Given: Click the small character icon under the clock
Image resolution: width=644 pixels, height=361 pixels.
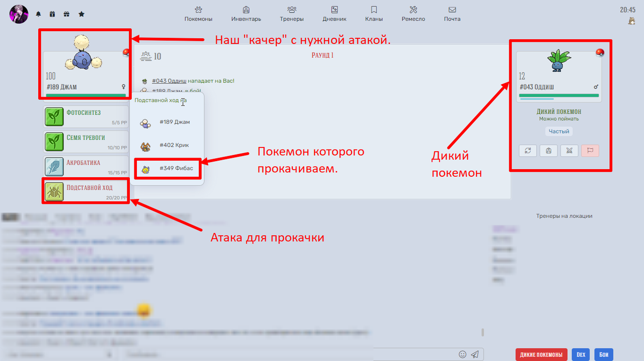Looking at the screenshot, I should click(x=631, y=21).
